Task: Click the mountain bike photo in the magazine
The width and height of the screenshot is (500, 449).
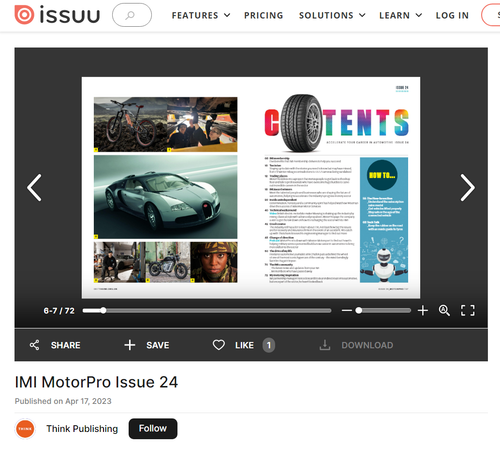Action: 130,125
